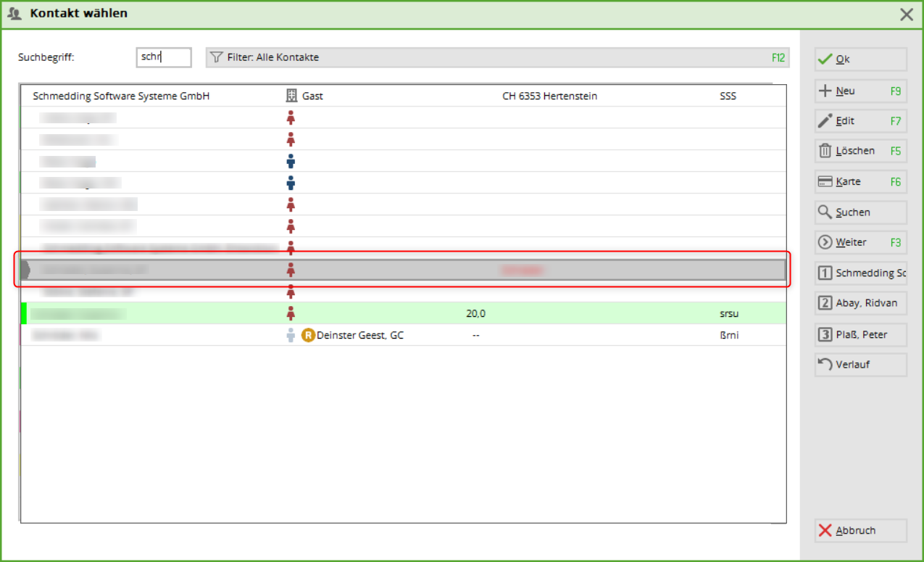Screen dimensions: 924x562
Task: Open the Verlauf history button
Action: point(860,365)
